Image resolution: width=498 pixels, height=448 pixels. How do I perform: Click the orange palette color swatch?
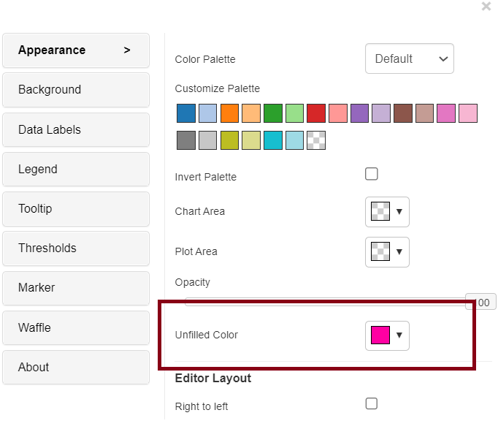tap(229, 113)
